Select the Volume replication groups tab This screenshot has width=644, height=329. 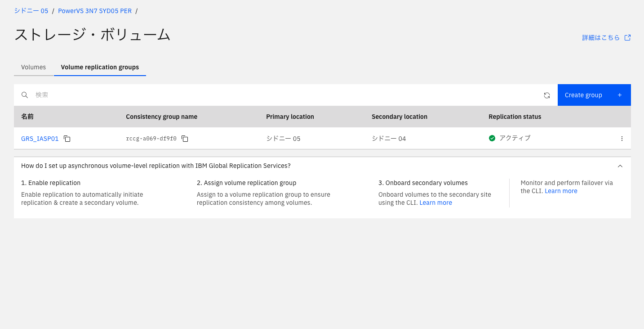click(x=100, y=67)
